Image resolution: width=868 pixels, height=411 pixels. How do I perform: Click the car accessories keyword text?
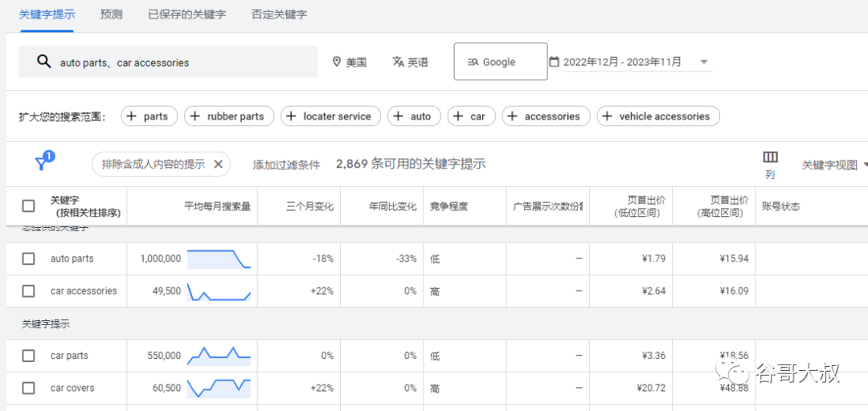(x=84, y=291)
